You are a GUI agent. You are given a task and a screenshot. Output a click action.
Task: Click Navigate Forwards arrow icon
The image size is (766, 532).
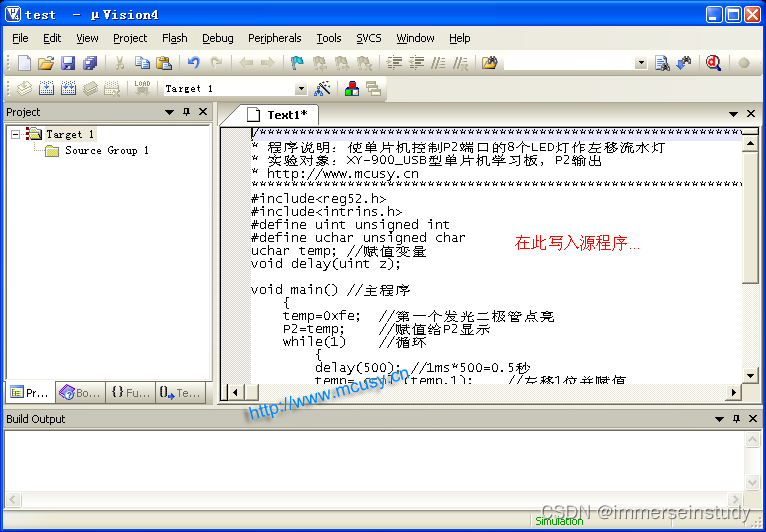(x=268, y=63)
